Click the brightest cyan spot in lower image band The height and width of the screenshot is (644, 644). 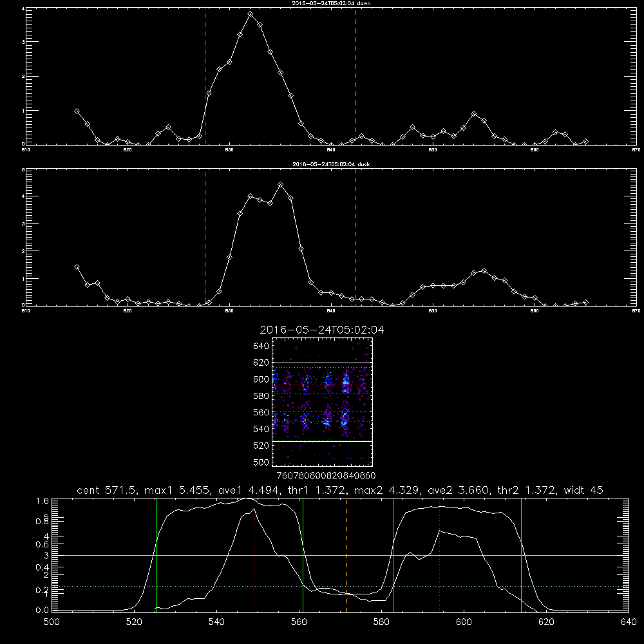(x=344, y=422)
